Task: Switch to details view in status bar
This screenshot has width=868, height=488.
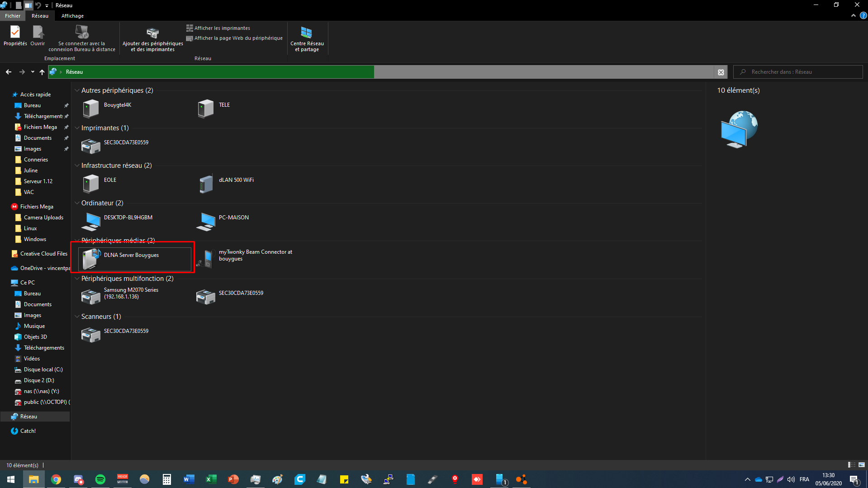Action: (851, 465)
